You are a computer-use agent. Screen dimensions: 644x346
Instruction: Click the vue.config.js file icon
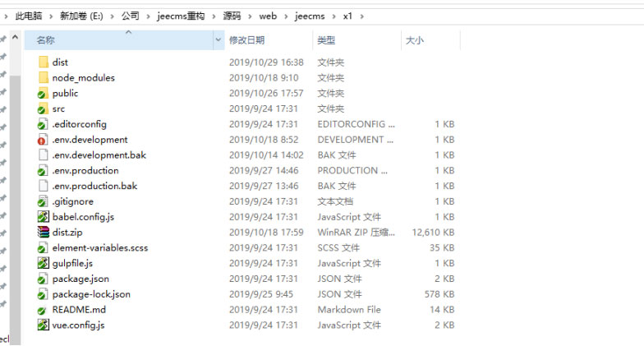tap(44, 325)
